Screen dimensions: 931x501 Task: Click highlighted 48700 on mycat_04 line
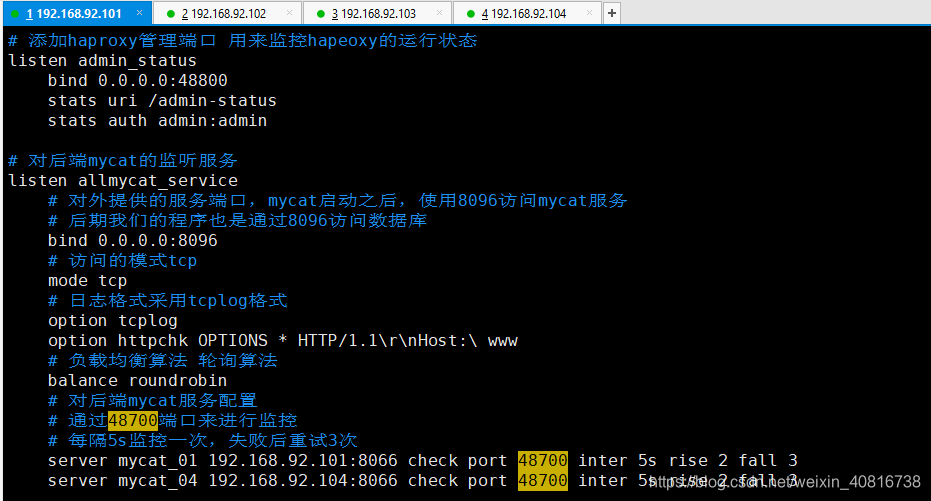tap(543, 481)
